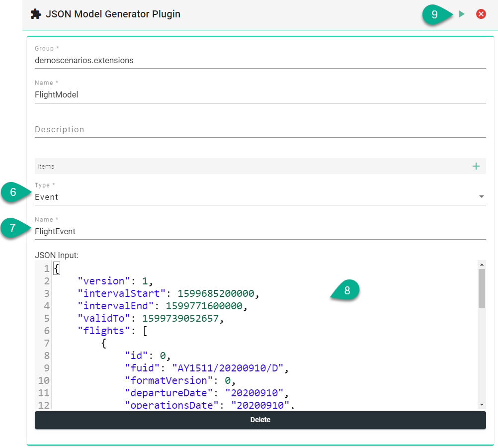
Task: Click JSON editor scrollbar down arrow
Action: (481, 404)
